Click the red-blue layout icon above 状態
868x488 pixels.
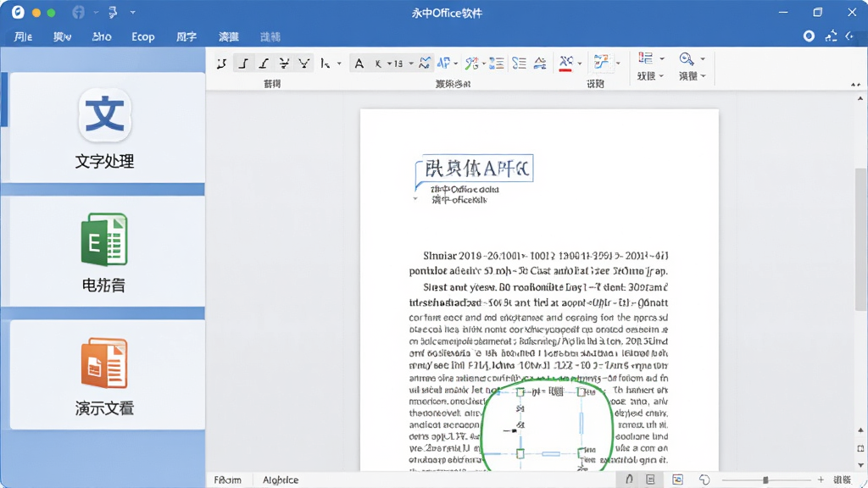(x=645, y=58)
